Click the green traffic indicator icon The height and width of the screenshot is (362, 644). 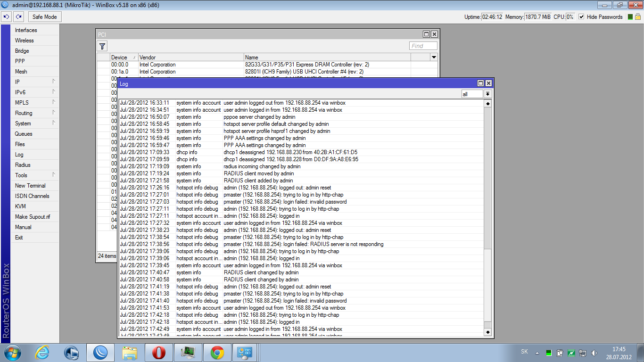tap(630, 16)
